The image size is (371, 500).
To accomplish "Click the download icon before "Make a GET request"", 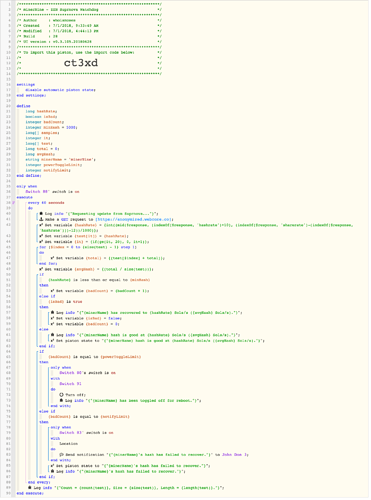I will pyautogui.click(x=41, y=220).
